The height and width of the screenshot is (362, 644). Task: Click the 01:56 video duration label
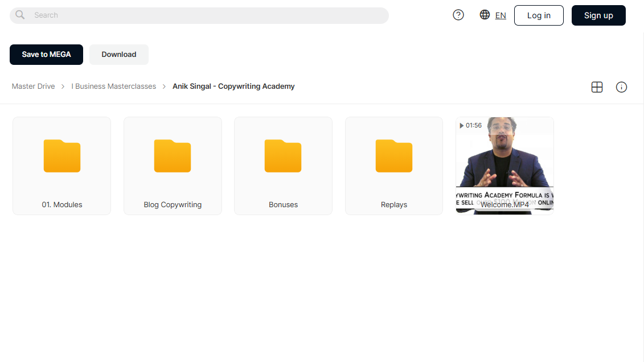474,126
